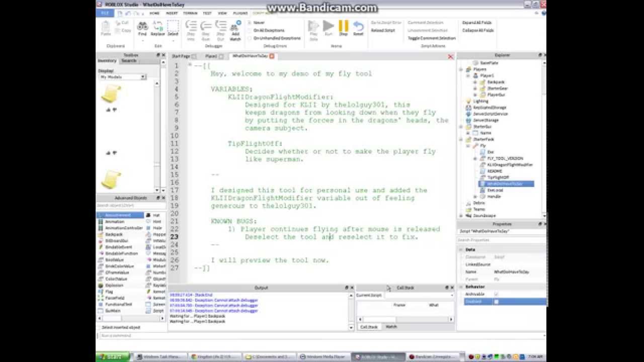Image resolution: width=644 pixels, height=362 pixels.
Task: Close the script editor with red X
Action: pyautogui.click(x=450, y=57)
